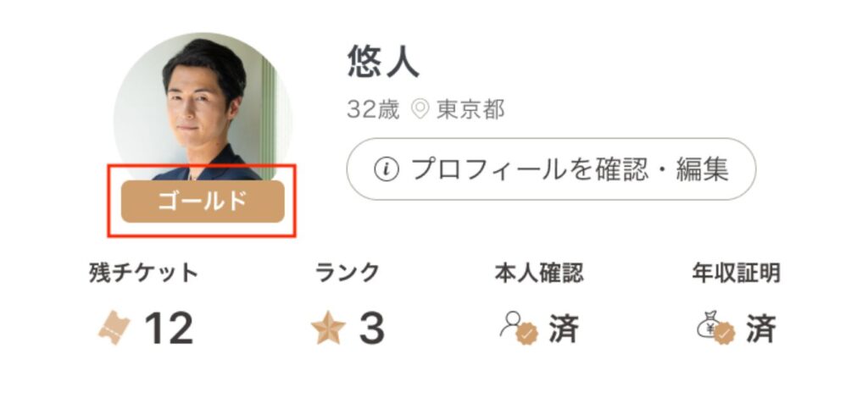Click the rank number 3

tap(372, 329)
